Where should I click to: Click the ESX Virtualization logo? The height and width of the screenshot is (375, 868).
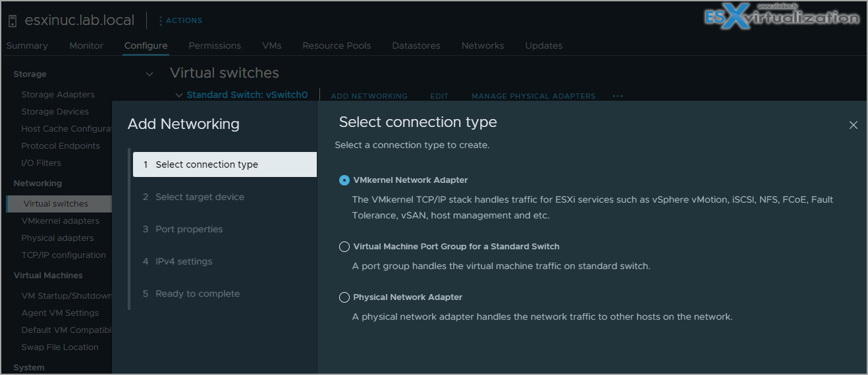click(x=781, y=18)
